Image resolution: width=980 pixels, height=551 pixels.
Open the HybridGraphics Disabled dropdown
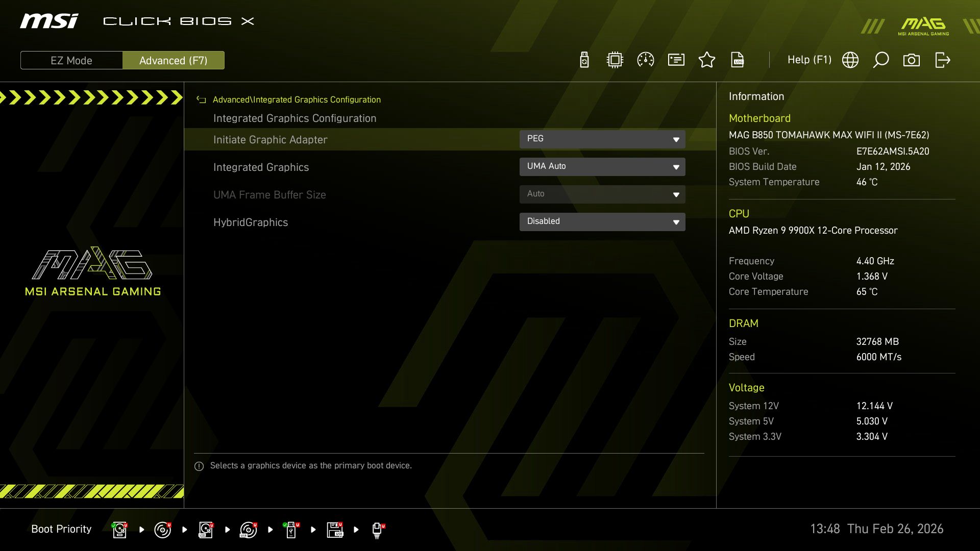point(602,221)
